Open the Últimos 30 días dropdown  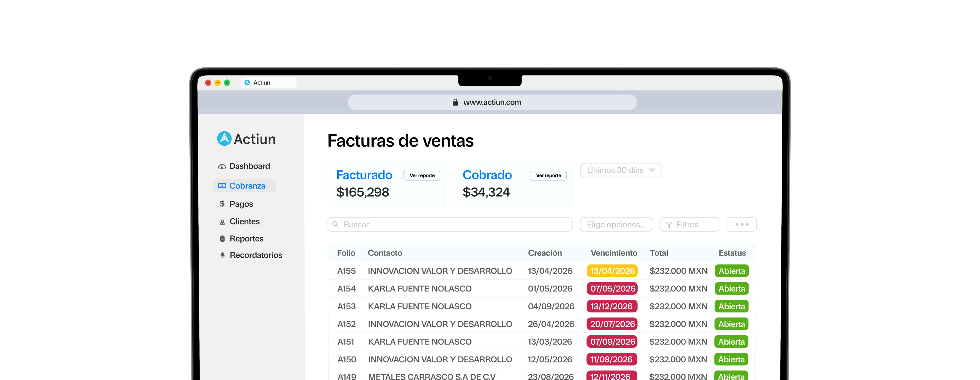click(x=621, y=170)
